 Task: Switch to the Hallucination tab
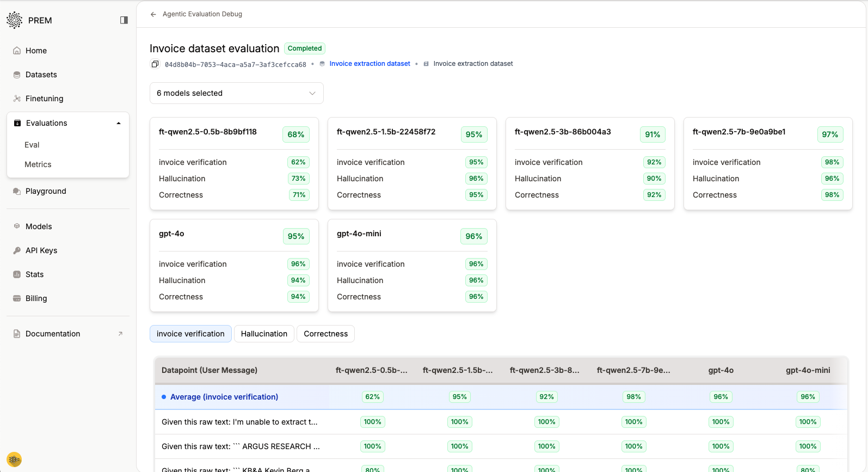click(264, 334)
